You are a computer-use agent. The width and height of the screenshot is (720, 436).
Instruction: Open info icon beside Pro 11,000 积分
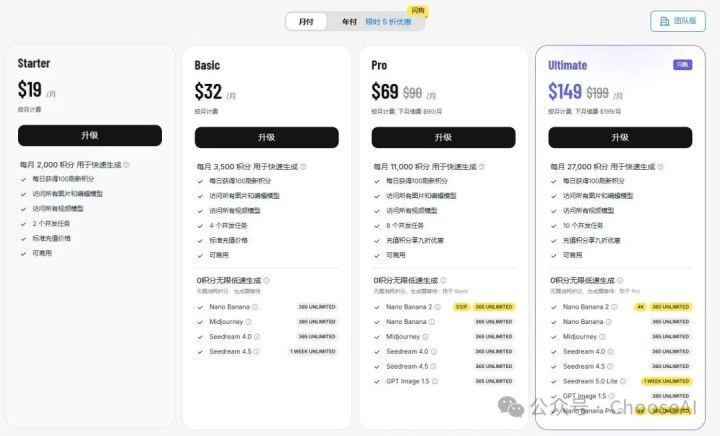[x=482, y=167]
